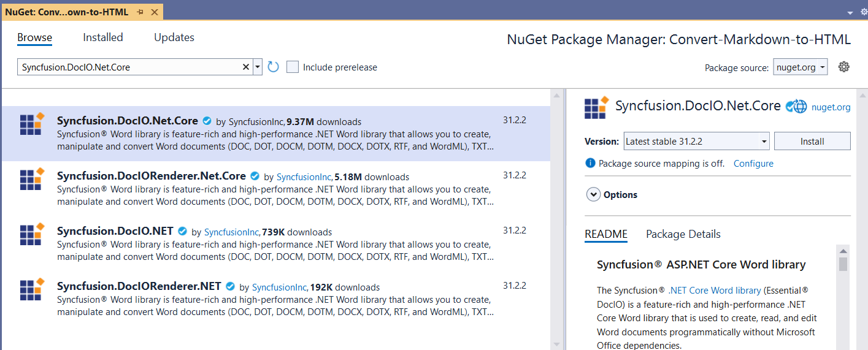Click the refresh icon next to search box

tap(274, 67)
